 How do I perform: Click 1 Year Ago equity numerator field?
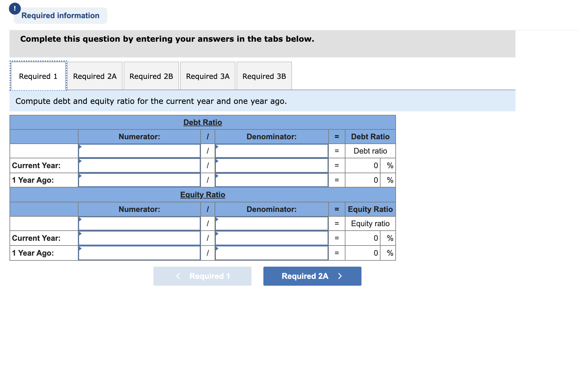tap(139, 253)
